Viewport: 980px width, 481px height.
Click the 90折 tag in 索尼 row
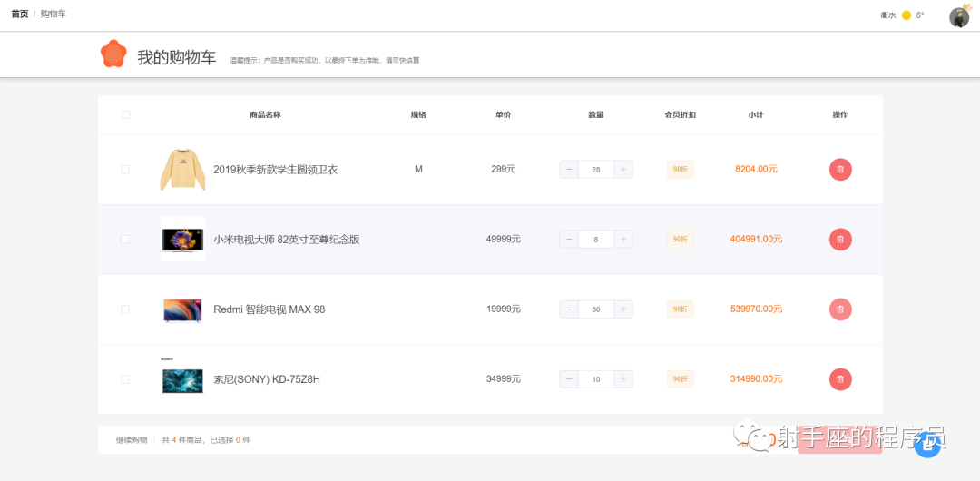click(x=680, y=379)
